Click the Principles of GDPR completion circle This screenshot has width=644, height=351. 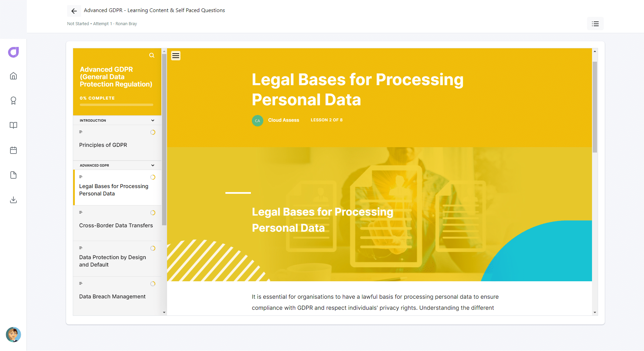coord(153,132)
